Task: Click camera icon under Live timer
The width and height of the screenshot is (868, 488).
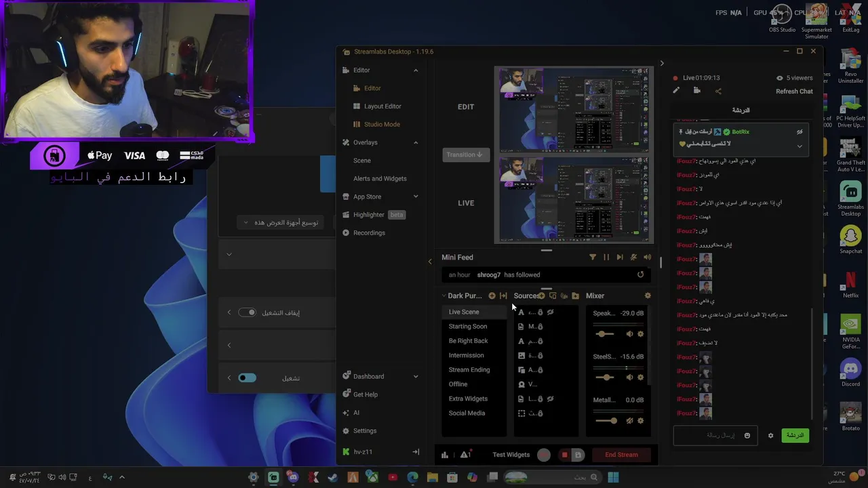Action: tap(697, 91)
